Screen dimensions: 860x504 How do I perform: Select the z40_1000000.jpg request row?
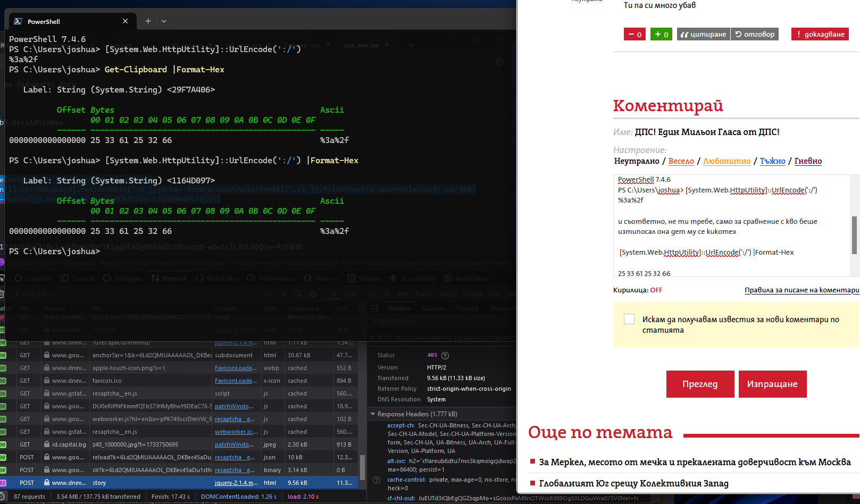[179, 444]
